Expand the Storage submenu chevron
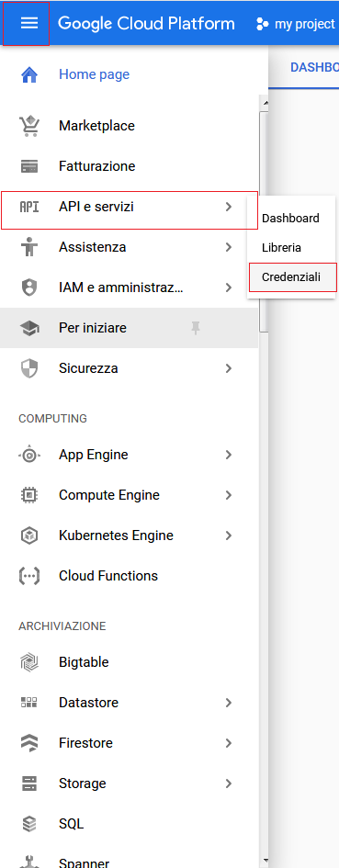The height and width of the screenshot is (868, 339). tap(228, 783)
